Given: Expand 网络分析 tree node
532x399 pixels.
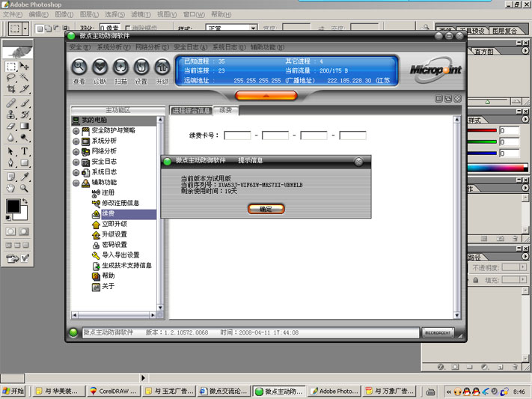Looking at the screenshot, I should [x=76, y=152].
